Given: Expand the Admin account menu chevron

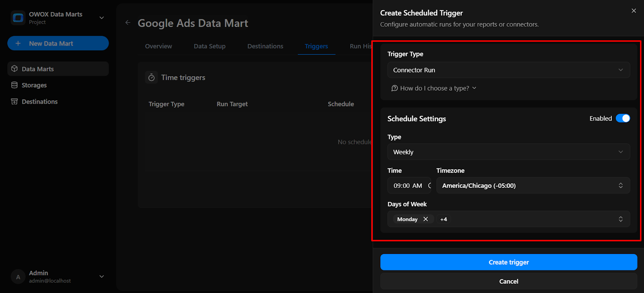Looking at the screenshot, I should 101,276.
